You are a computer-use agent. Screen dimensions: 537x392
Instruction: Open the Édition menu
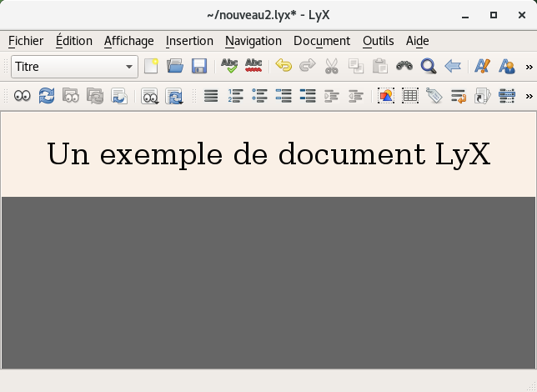pyautogui.click(x=74, y=41)
